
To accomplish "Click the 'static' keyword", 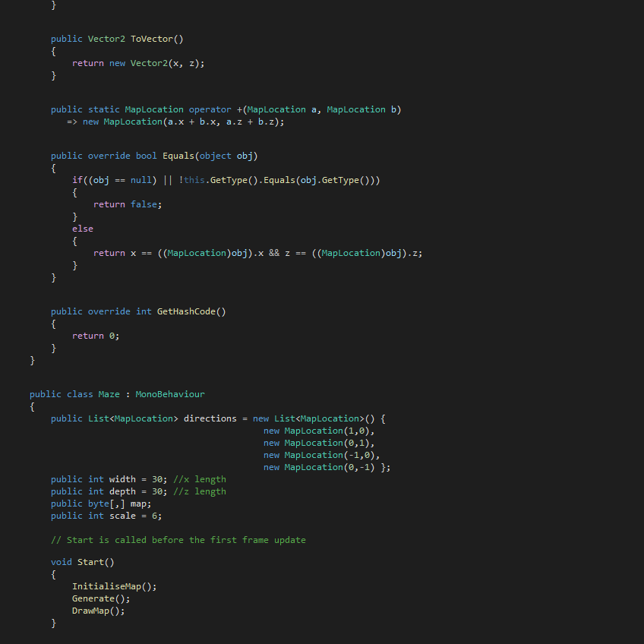I will pyautogui.click(x=103, y=109).
